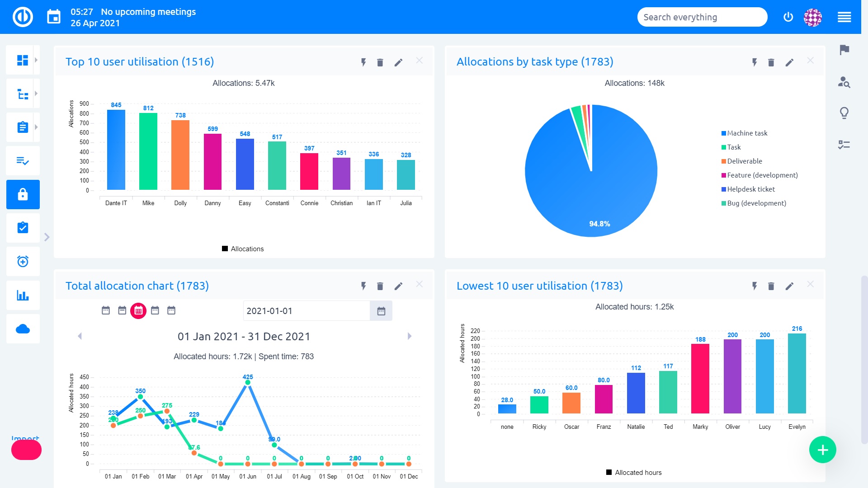
Task: Click the delete icon on Total allocation chart
Action: [380, 286]
